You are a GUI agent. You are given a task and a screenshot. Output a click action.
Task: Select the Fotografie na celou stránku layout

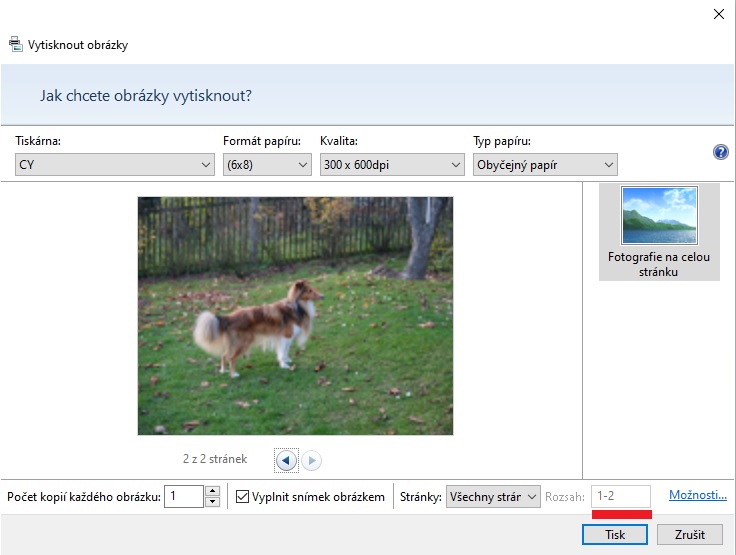tap(658, 232)
